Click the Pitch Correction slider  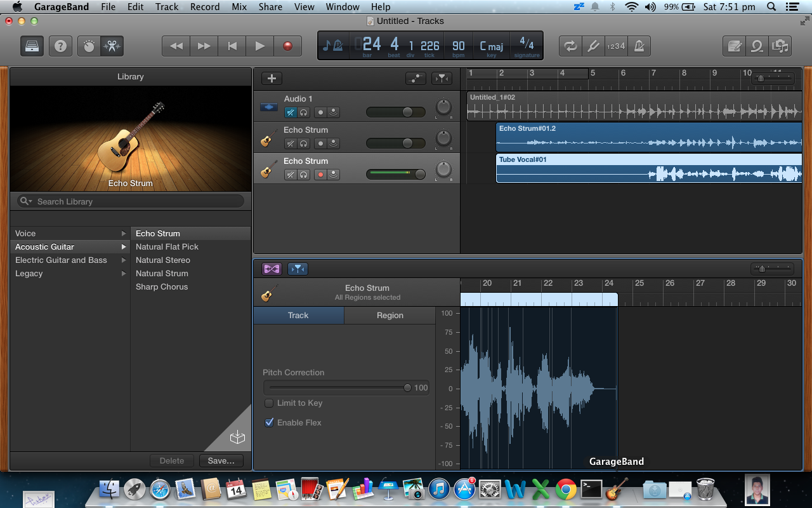click(340, 387)
